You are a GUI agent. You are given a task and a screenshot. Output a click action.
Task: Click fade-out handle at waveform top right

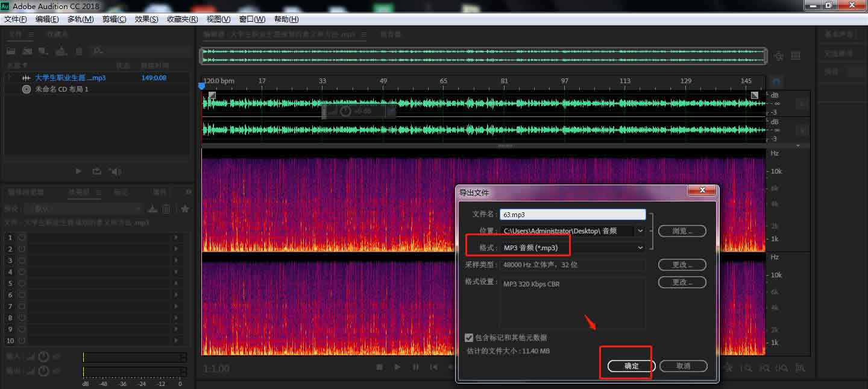pos(755,95)
